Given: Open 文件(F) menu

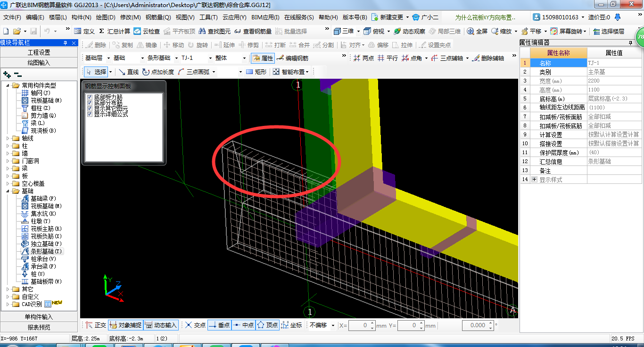Looking at the screenshot, I should coord(12,17).
